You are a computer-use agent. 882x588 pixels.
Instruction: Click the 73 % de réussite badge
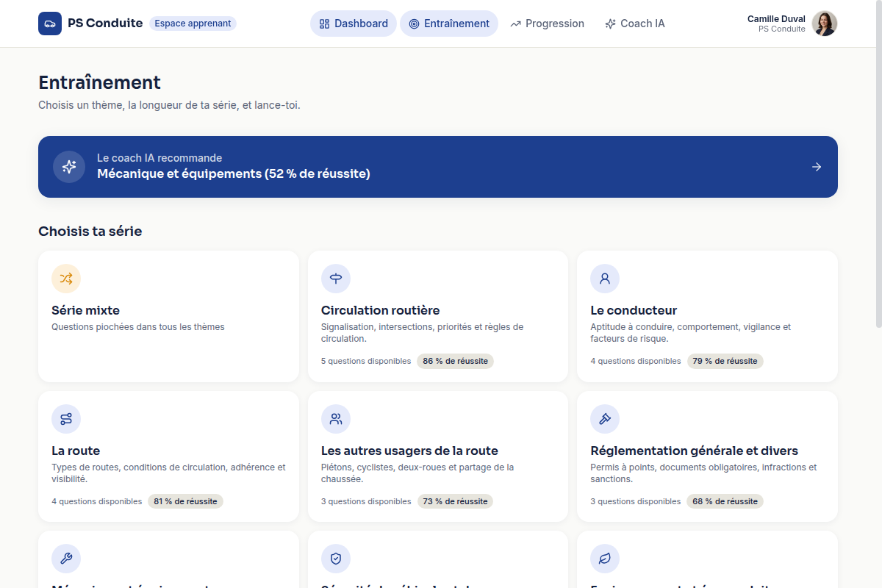click(455, 501)
